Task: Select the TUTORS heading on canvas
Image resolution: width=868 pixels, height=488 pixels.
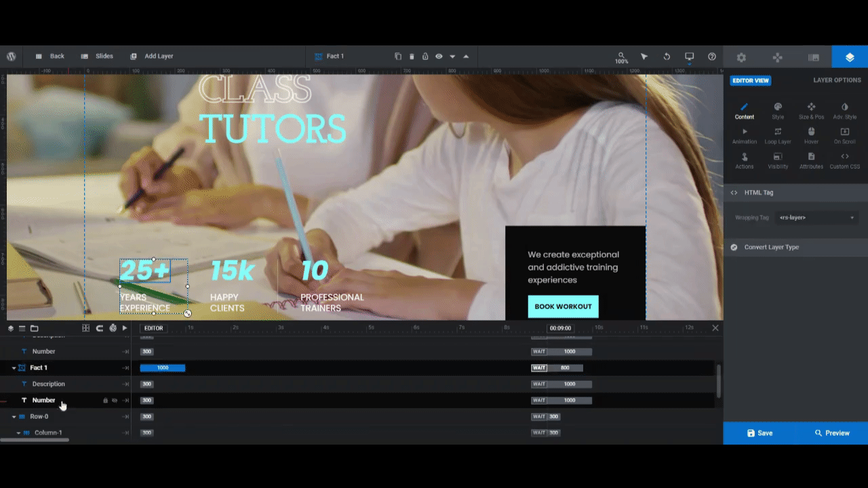Action: click(272, 128)
